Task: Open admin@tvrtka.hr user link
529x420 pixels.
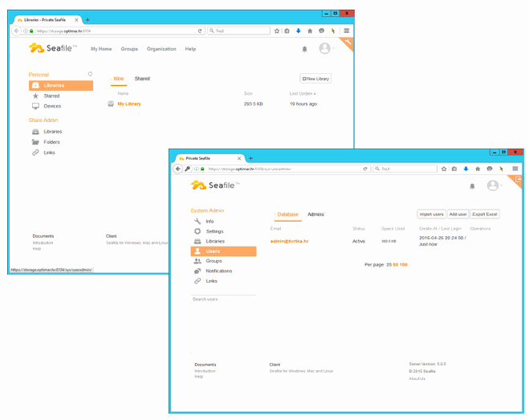Action: click(x=290, y=242)
